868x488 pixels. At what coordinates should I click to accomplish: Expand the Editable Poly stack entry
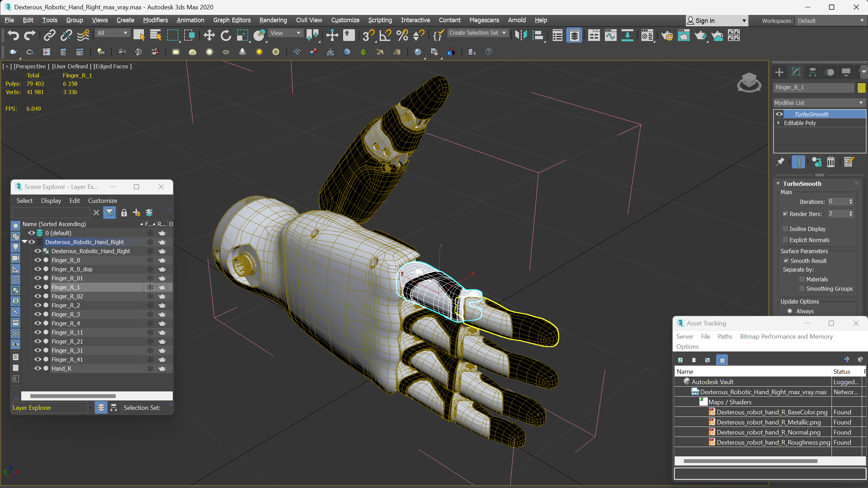tap(779, 123)
